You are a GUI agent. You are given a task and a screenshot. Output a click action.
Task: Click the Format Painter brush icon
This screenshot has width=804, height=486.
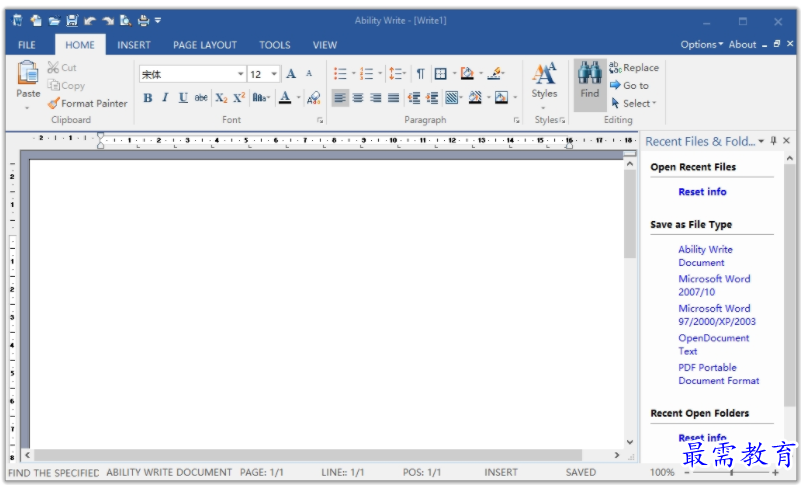tap(53, 103)
